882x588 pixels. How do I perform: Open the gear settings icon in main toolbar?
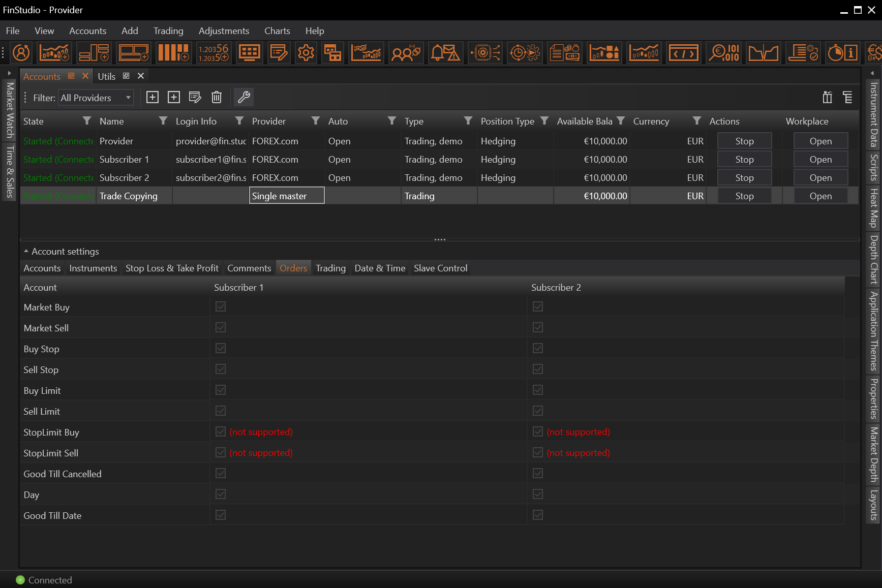tap(306, 53)
